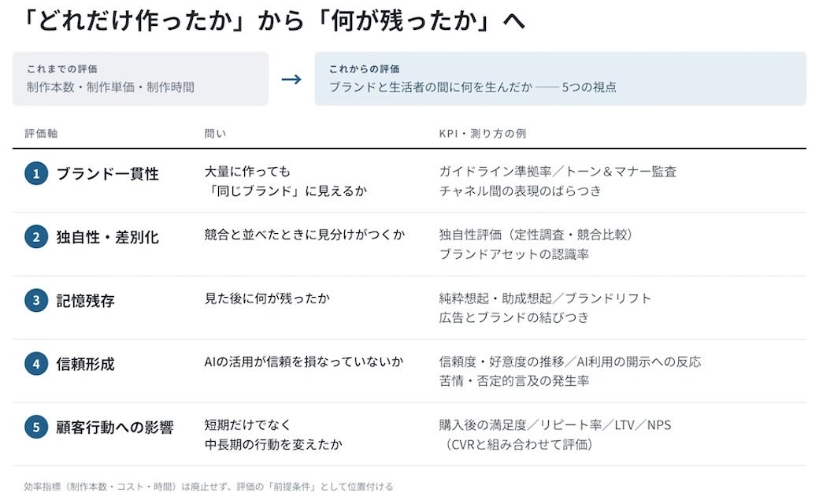Screen dimensions: 819x504
Task: Click the heading 「どれだけ作ったか」から「何が残ったか」へ
Action: [x=274, y=21]
